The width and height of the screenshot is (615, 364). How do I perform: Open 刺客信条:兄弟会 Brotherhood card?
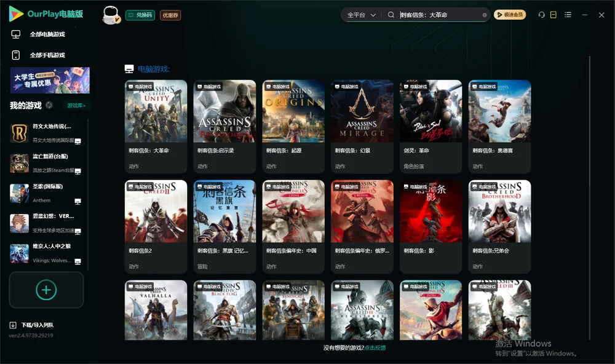click(x=499, y=226)
